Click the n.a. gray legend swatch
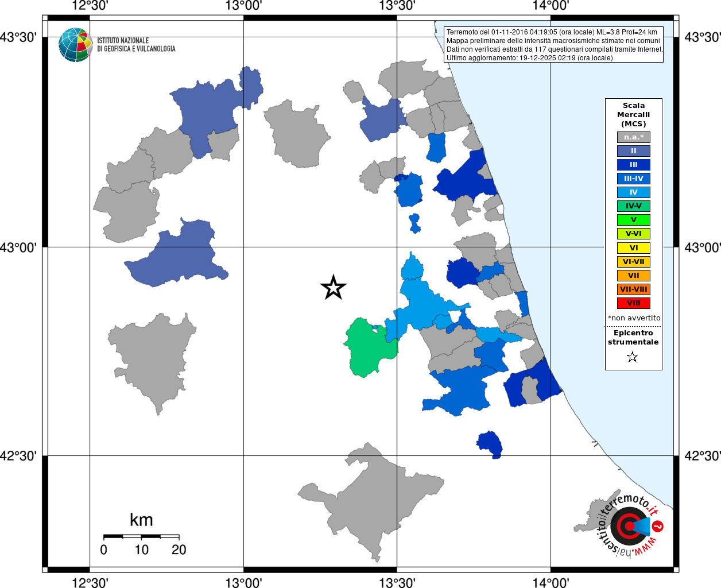Image resolution: width=721 pixels, height=588 pixels. click(634, 137)
